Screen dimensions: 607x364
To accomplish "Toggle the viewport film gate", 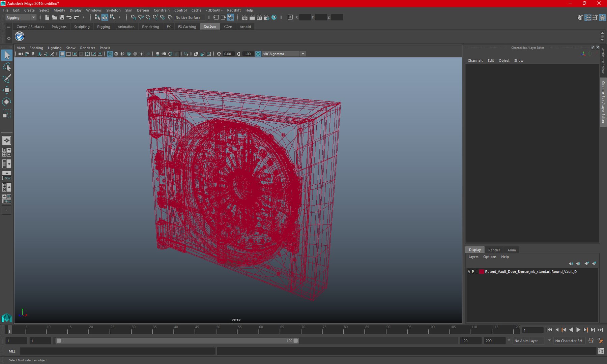I will [x=68, y=54].
